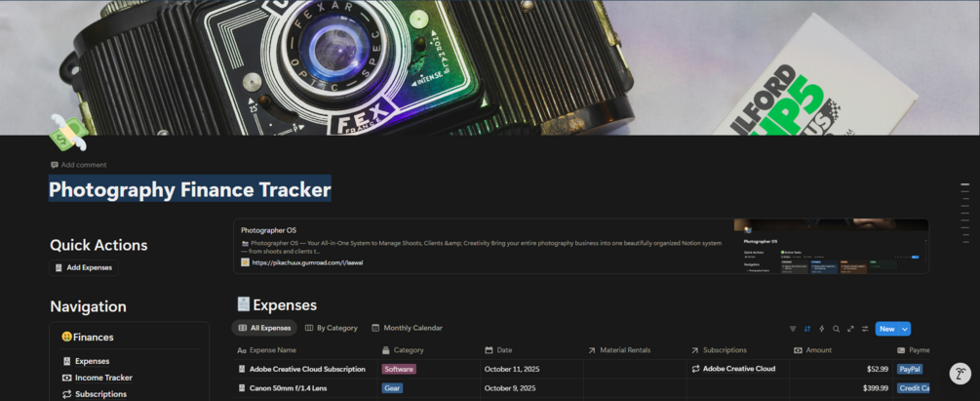The width and height of the screenshot is (980, 401).
Task: Click the blue New button
Action: point(886,329)
